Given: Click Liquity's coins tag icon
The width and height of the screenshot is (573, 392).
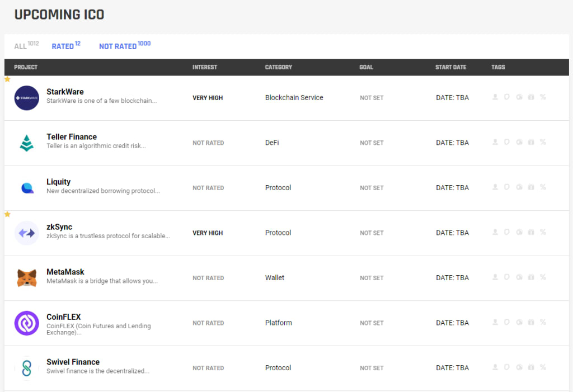Looking at the screenshot, I should [x=519, y=187].
